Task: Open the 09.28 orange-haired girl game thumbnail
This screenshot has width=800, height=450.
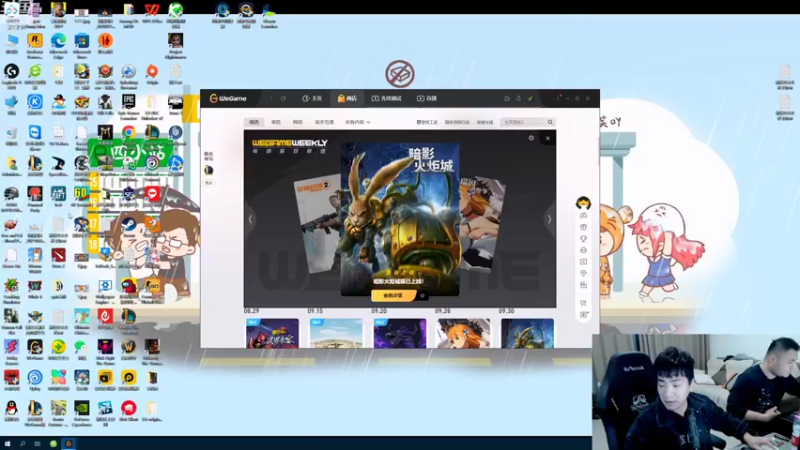Action: point(464,333)
